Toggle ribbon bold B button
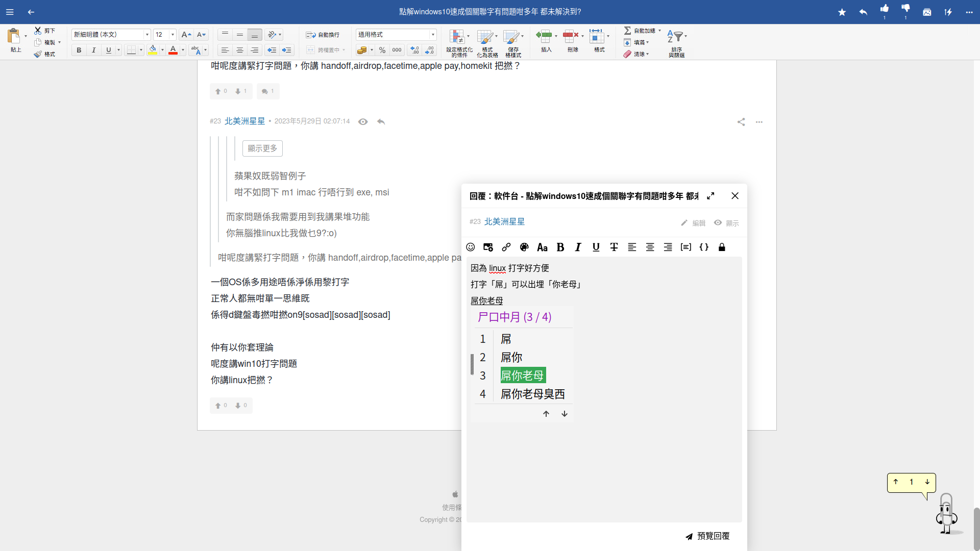The image size is (980, 551). tap(79, 50)
